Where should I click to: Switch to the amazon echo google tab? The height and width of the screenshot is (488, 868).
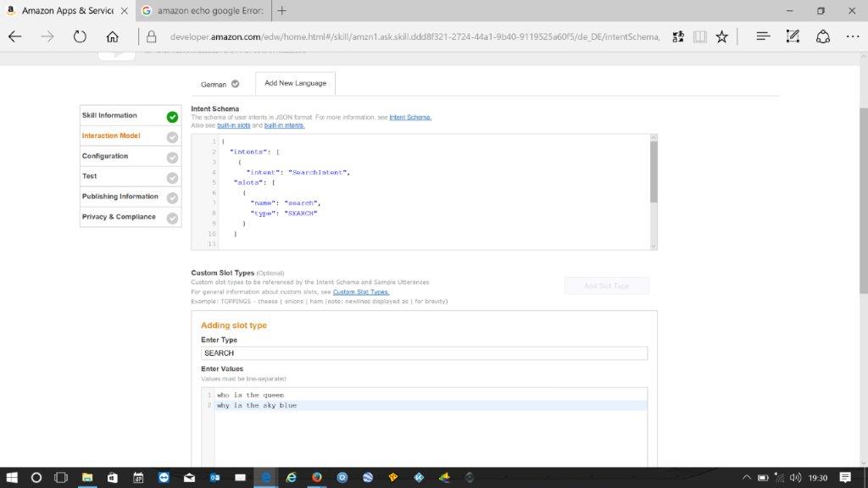203,10
